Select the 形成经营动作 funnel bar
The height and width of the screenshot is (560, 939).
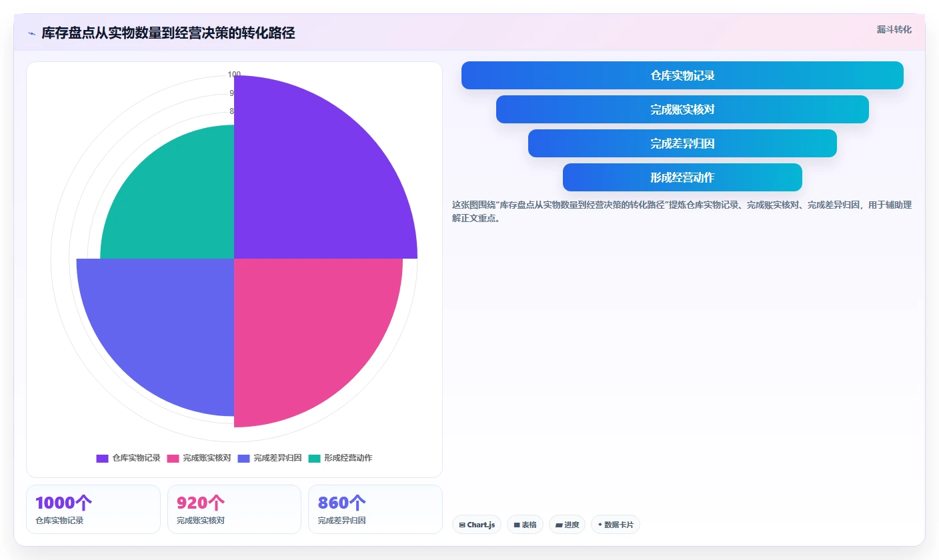(x=682, y=177)
